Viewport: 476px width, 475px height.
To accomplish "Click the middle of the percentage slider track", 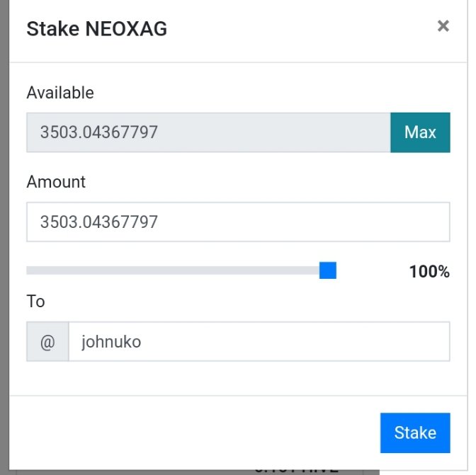I will [x=181, y=270].
